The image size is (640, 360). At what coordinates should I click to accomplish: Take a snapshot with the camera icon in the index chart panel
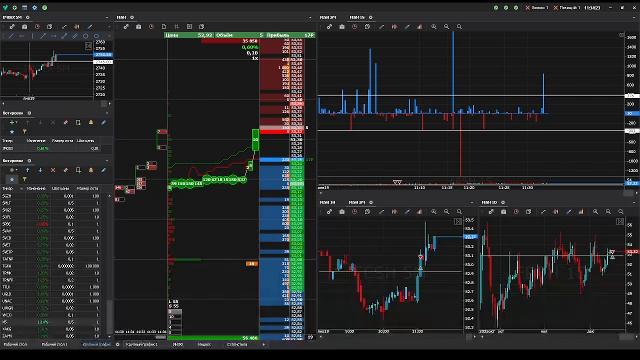pyautogui.click(x=24, y=27)
